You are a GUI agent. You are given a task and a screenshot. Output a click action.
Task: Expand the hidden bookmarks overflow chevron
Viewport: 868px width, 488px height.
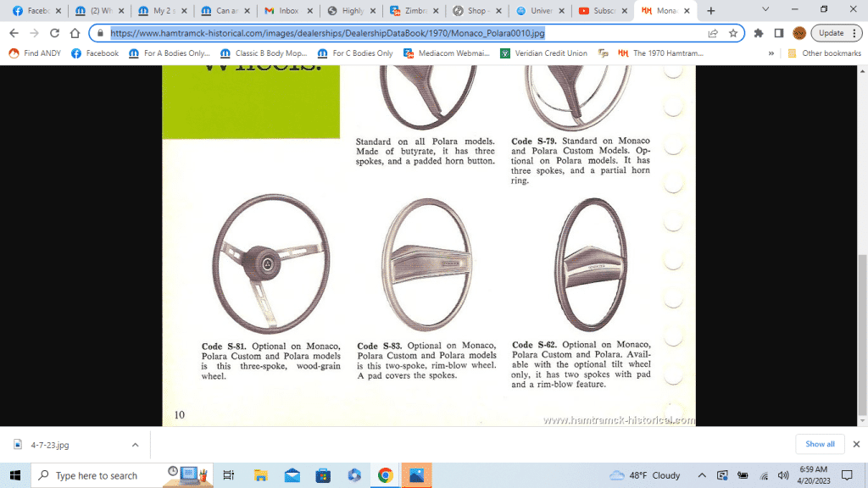[x=771, y=53]
